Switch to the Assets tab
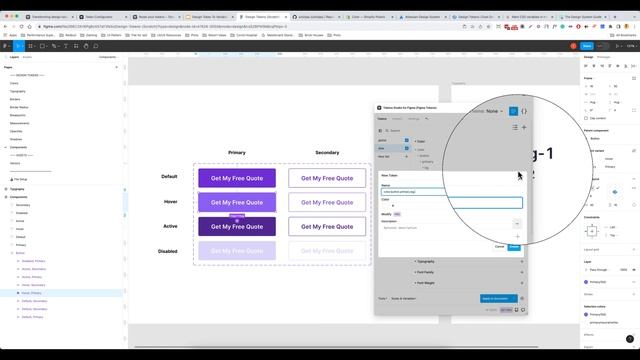Screen dimensions: 640x360 [x=27, y=57]
